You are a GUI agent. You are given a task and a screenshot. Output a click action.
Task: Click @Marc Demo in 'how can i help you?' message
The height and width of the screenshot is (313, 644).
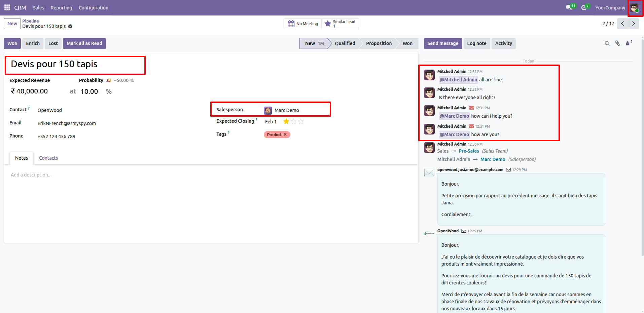point(454,116)
